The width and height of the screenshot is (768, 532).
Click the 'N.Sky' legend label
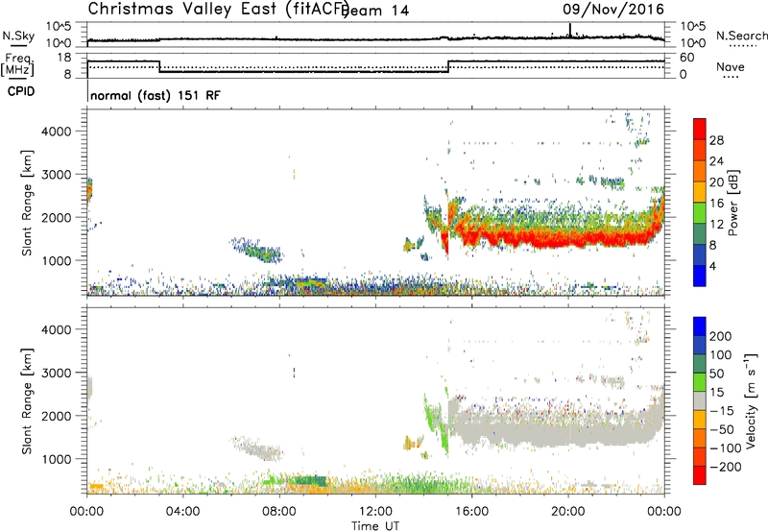pyautogui.click(x=18, y=36)
